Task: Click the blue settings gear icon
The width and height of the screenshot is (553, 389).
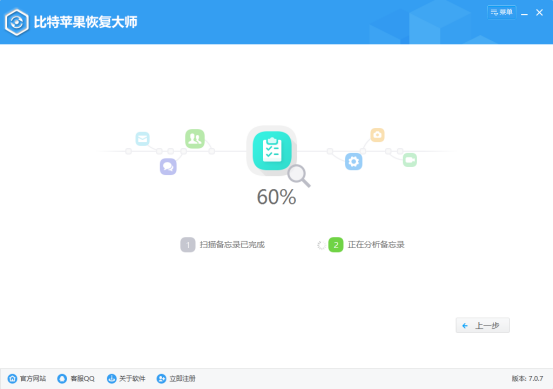Action: point(353,162)
